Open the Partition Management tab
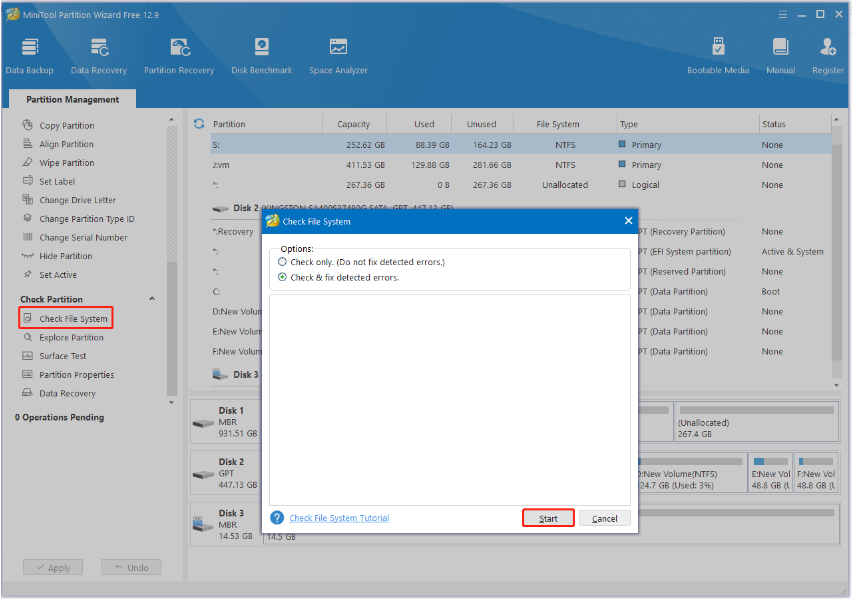Screen dimensions: 852x600 (x=72, y=99)
